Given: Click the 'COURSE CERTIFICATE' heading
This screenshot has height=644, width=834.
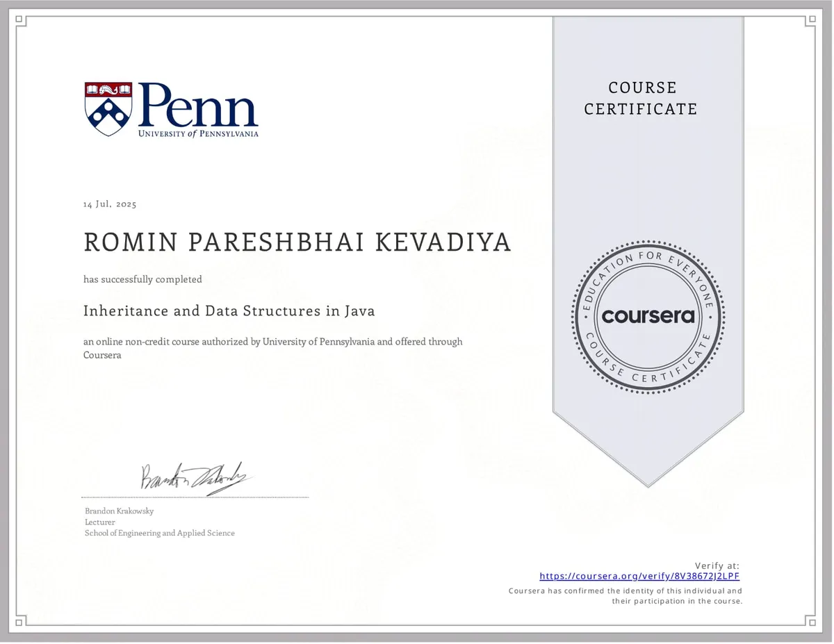Looking at the screenshot, I should 641,98.
